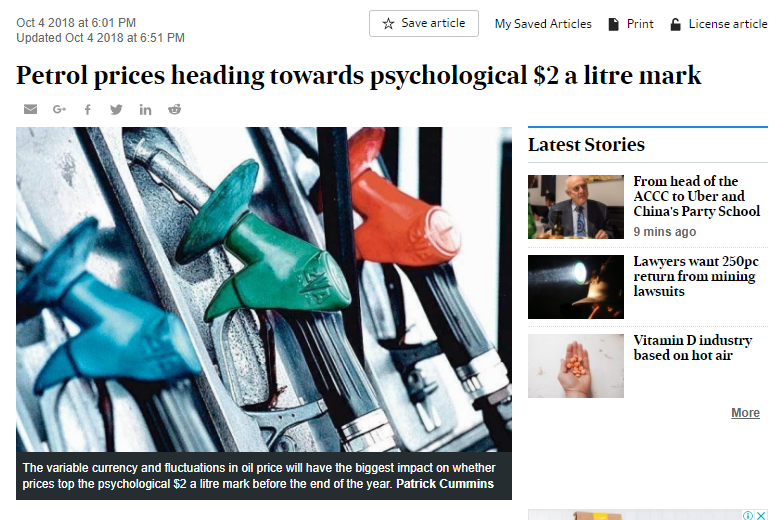
Task: Click the printer icon
Action: pos(613,24)
